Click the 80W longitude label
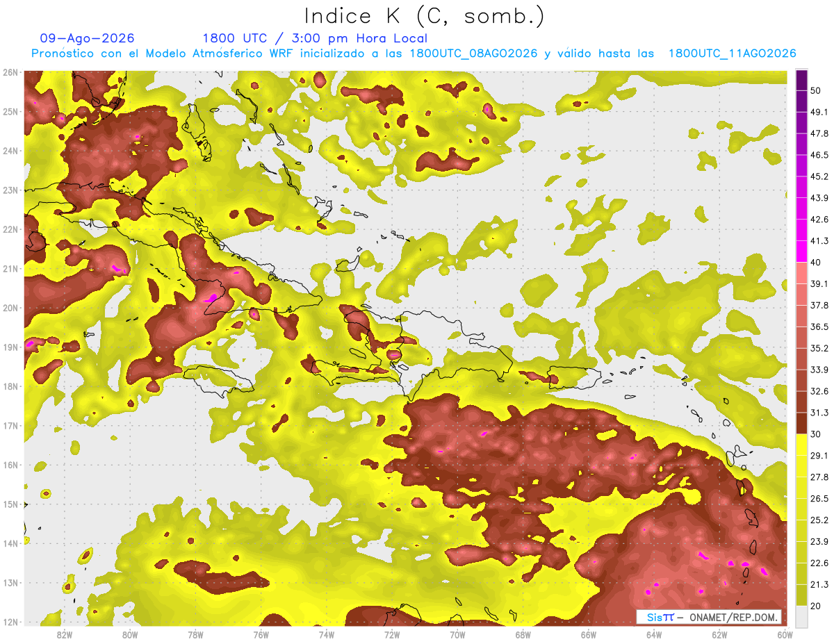This screenshot has height=644, width=834. [x=129, y=634]
